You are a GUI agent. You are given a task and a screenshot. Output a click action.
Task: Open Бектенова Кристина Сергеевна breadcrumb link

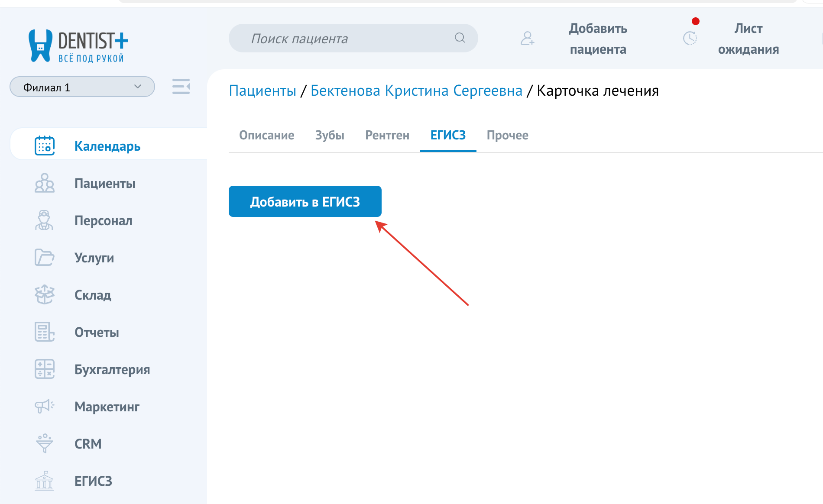click(x=417, y=91)
